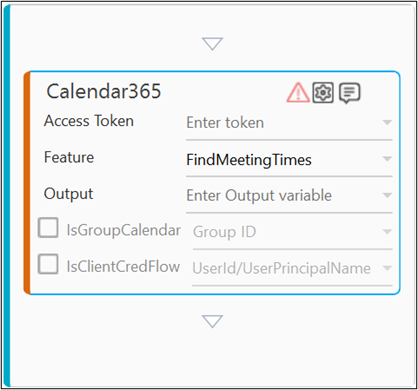The height and width of the screenshot is (390, 418).
Task: Open the comment bubble icon
Action: [x=349, y=93]
